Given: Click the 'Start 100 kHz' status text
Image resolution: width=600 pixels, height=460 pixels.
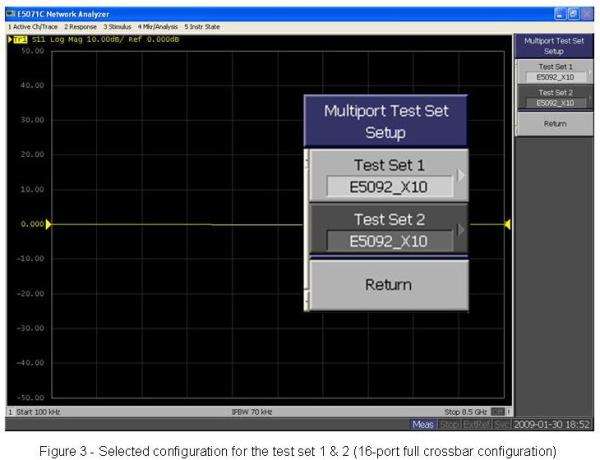Looking at the screenshot, I should point(38,412).
